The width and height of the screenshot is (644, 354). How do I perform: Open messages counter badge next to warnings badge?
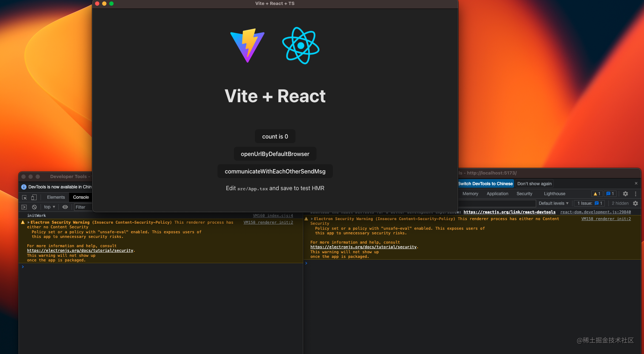tap(610, 194)
